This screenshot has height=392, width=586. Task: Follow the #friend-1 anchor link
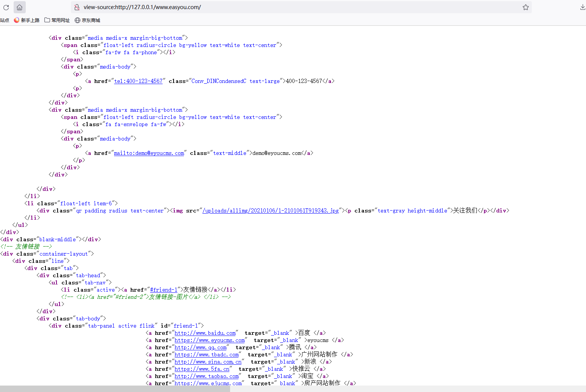(x=164, y=290)
